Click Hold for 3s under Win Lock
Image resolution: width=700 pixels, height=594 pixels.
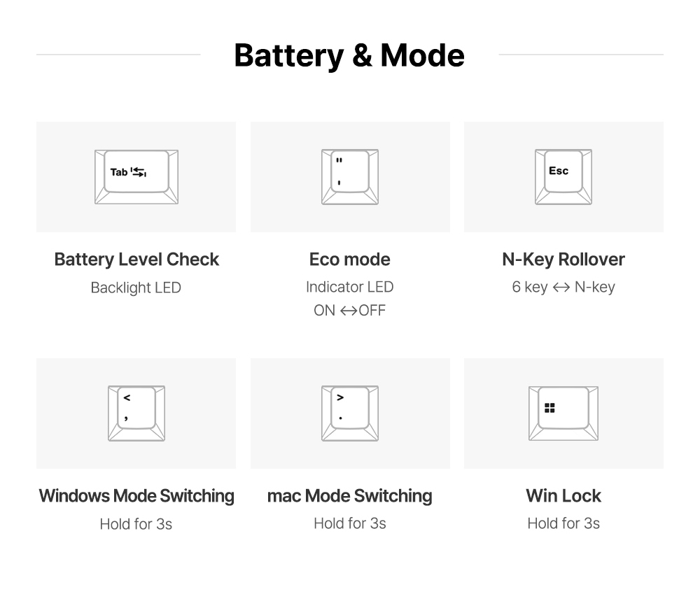coord(563,523)
